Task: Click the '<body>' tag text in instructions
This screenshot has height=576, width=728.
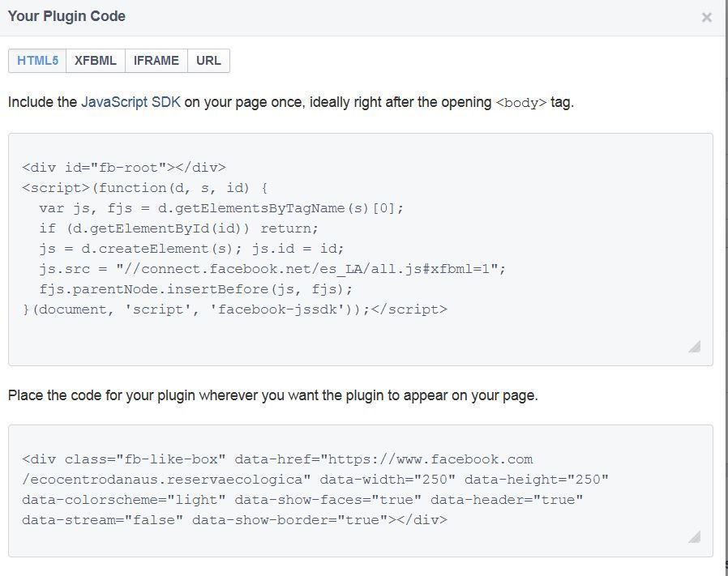Action: 521,103
